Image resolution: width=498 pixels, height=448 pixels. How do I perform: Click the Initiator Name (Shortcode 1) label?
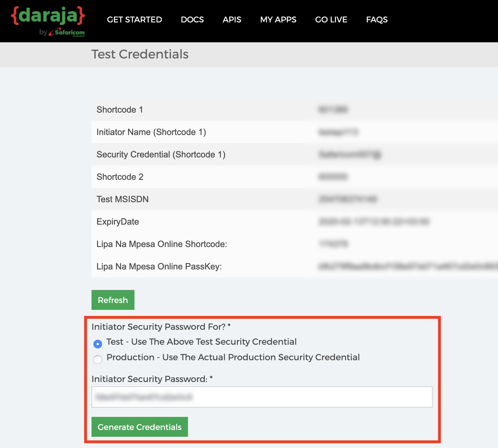151,132
